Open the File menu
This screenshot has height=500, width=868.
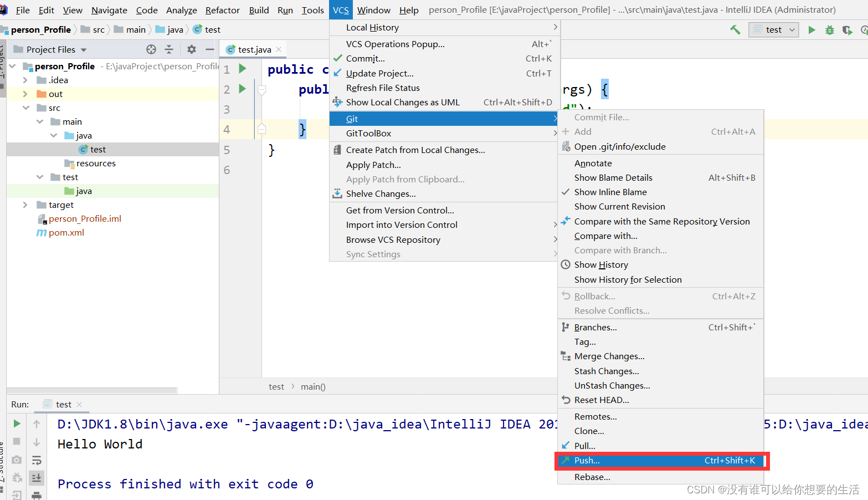(x=23, y=10)
